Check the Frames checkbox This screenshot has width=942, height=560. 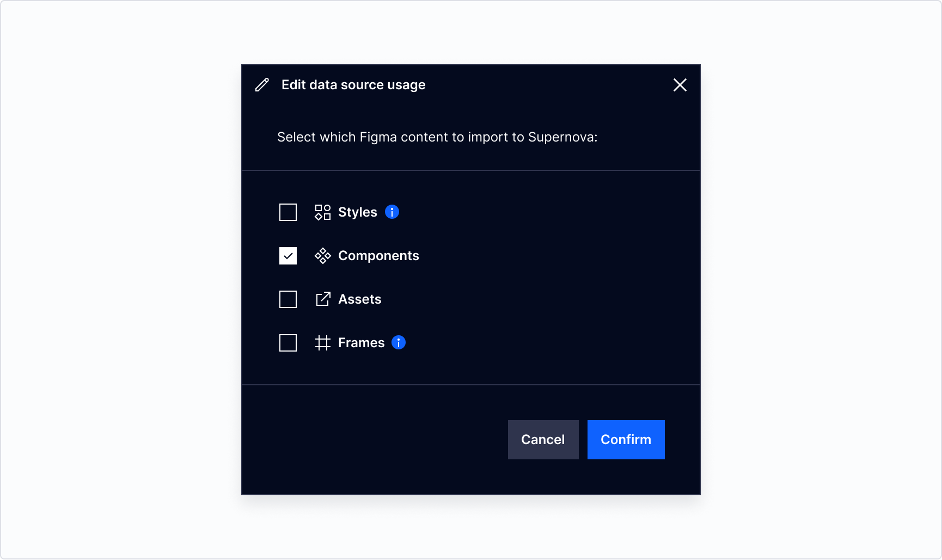288,343
